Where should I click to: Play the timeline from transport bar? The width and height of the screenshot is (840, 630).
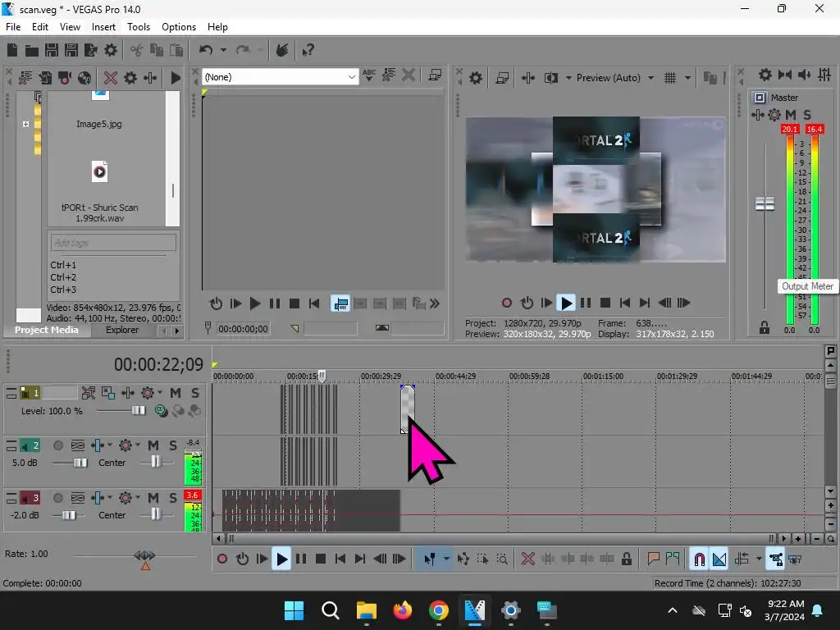click(281, 559)
